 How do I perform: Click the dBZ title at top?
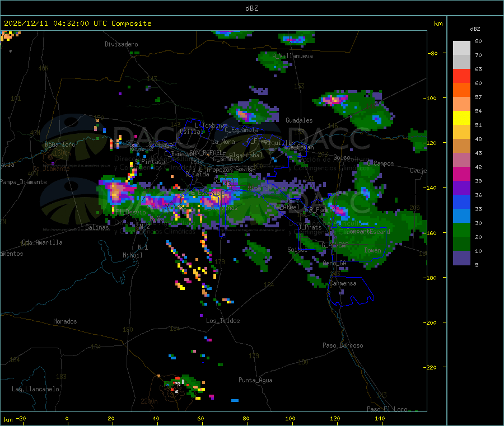[x=251, y=8]
